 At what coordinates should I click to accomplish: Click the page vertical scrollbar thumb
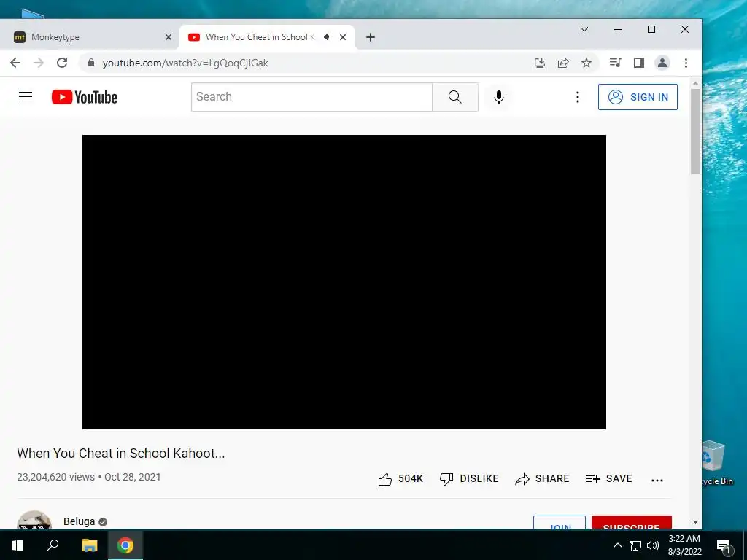695,131
